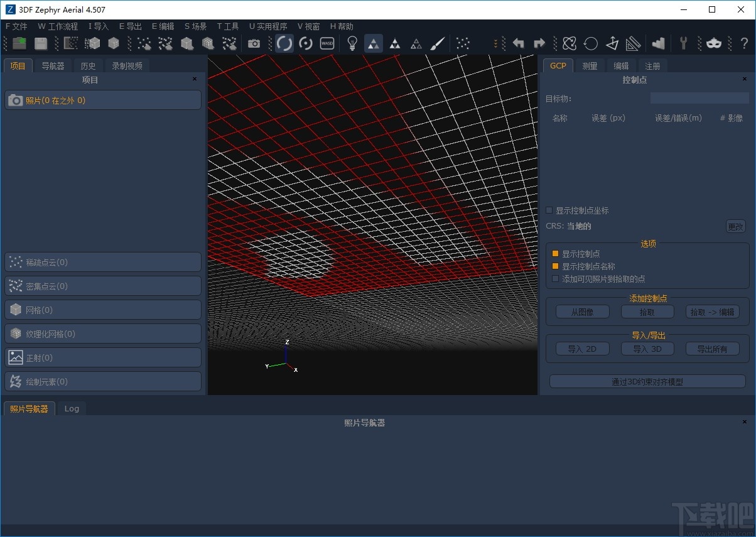The width and height of the screenshot is (756, 537).
Task: Open the paint brush editing tool
Action: tap(438, 43)
